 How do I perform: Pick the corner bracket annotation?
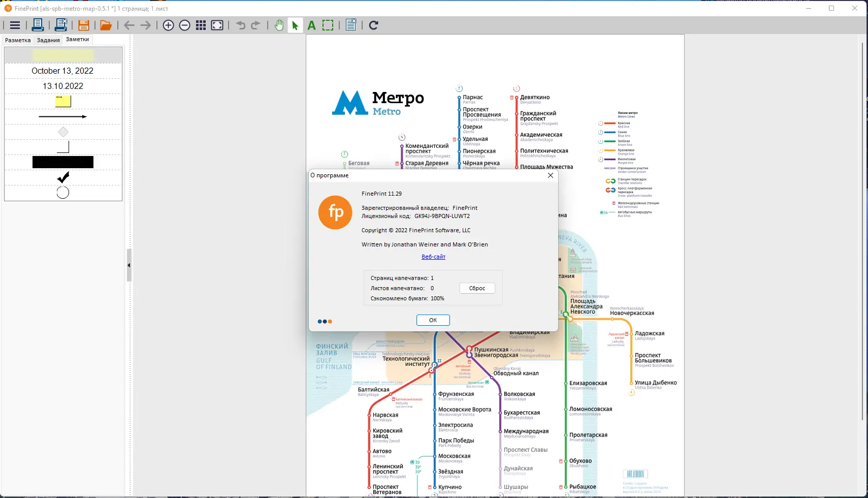click(x=63, y=147)
